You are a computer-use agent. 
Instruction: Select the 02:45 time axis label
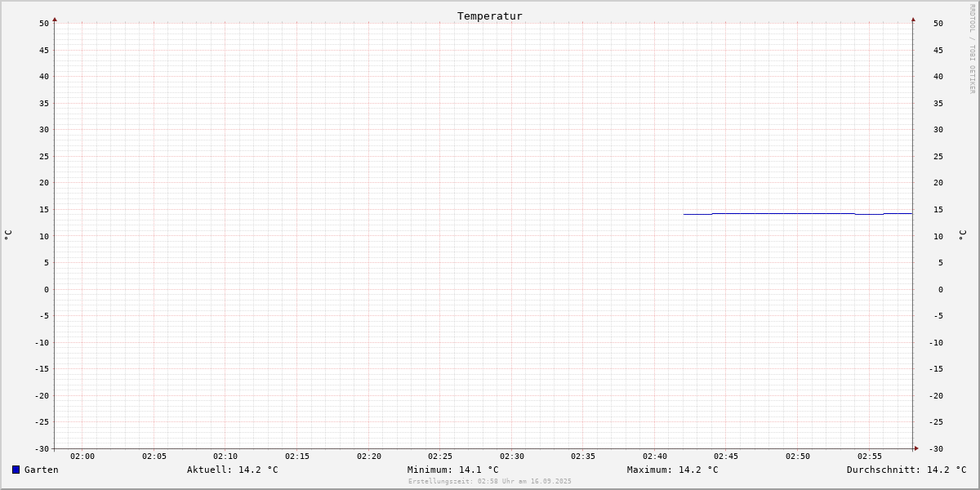(x=726, y=457)
